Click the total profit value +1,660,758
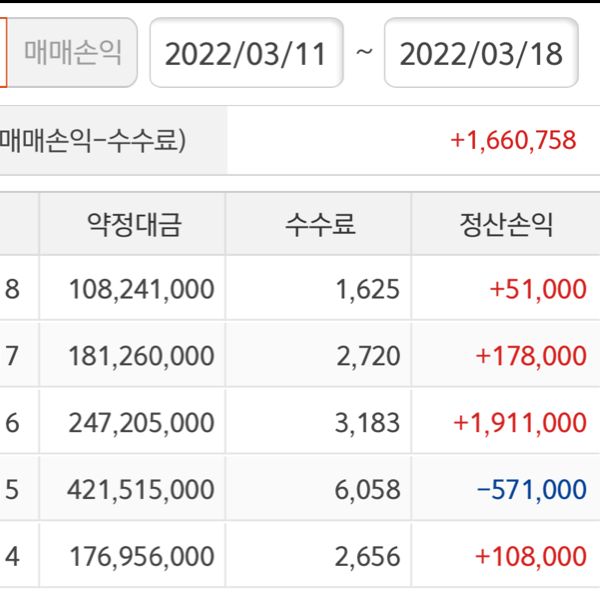The height and width of the screenshot is (600, 600). 513,140
